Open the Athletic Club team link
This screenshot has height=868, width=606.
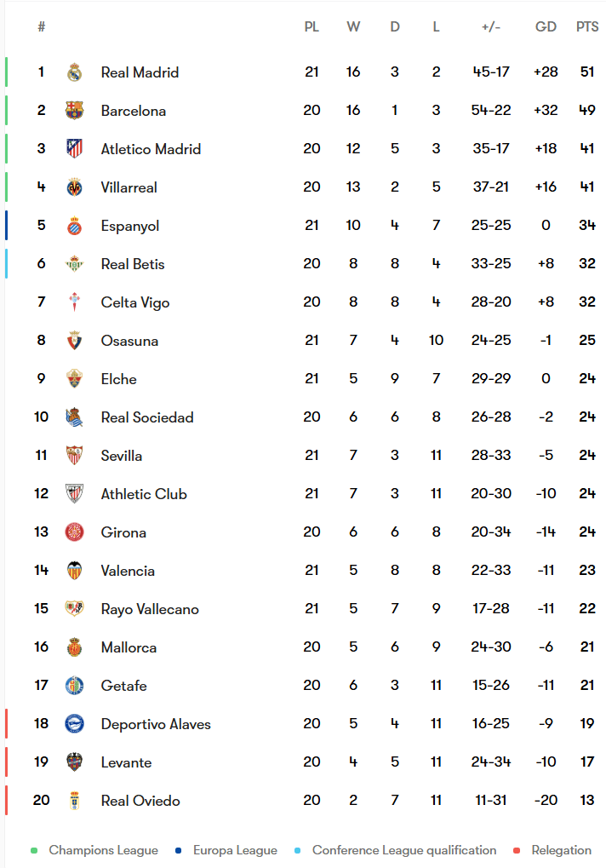(x=144, y=494)
